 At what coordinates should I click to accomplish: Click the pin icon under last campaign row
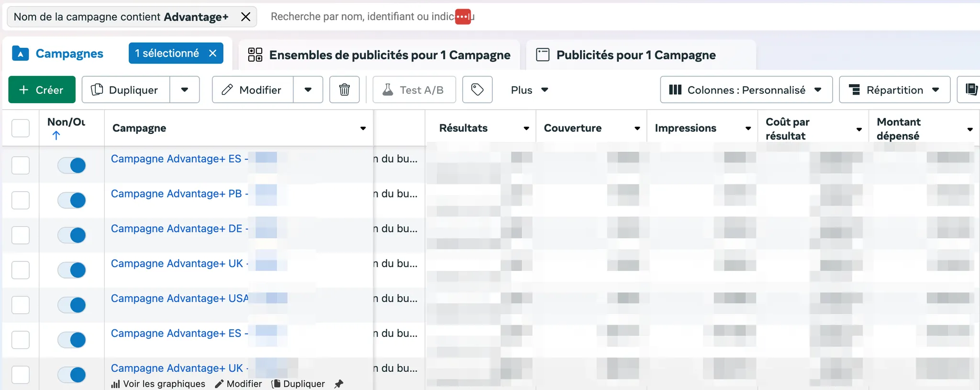pos(339,384)
